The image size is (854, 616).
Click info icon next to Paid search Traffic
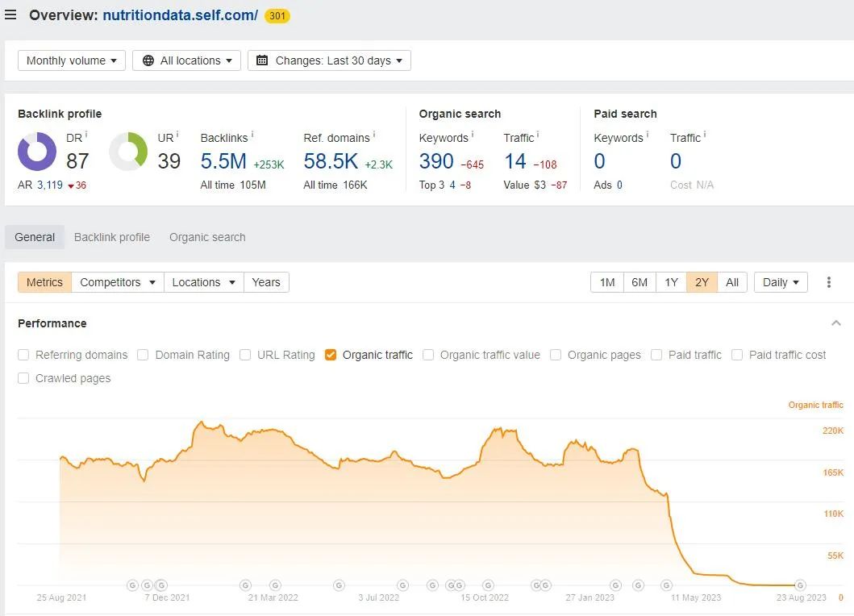[705, 134]
